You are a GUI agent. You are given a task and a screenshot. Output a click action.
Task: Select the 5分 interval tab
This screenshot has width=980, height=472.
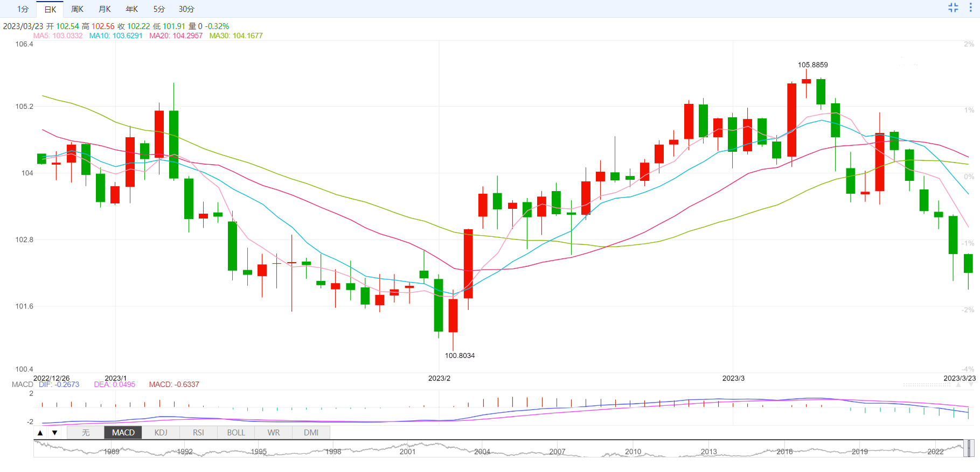(159, 9)
